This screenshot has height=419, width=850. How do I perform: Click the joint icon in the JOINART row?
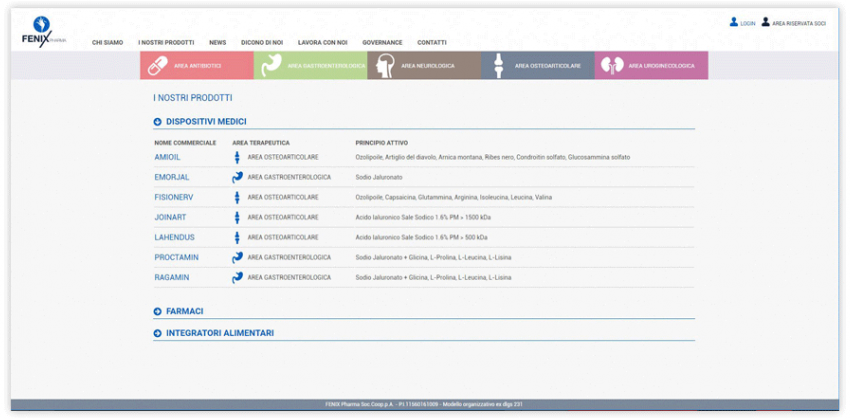237,217
